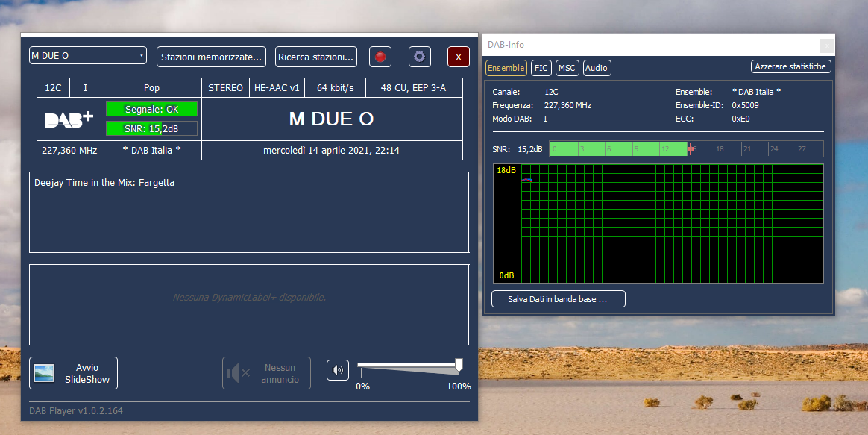Viewport: 868px width, 435px height.
Task: Click the 64 kbit/s bitrate cell
Action: point(335,87)
